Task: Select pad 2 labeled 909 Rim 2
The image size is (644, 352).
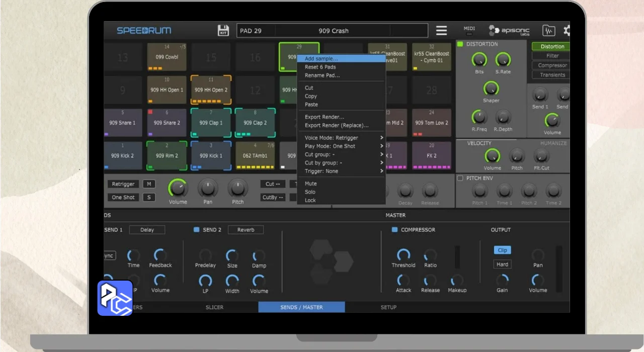Action: tap(167, 155)
